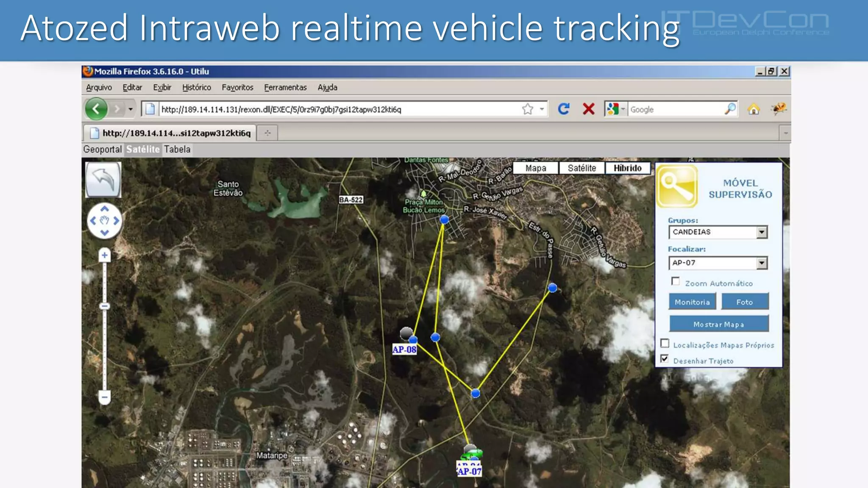Screen dimensions: 868x488
Task: Expand the address bar URL history dropdown
Action: click(542, 109)
